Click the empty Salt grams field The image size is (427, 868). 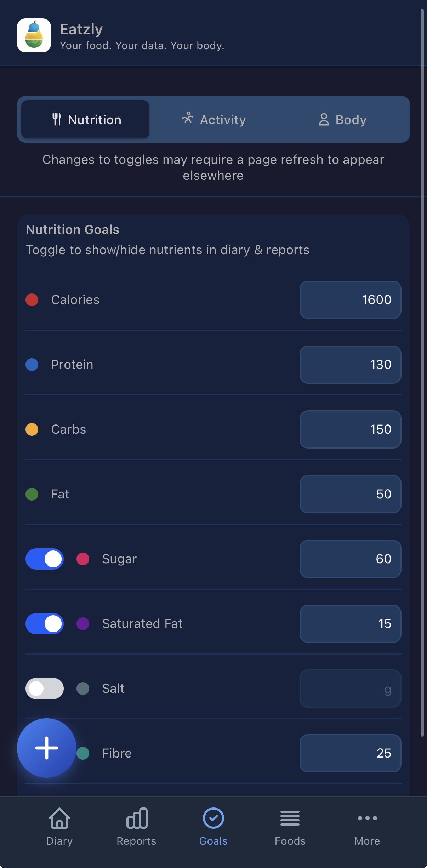[350, 689]
